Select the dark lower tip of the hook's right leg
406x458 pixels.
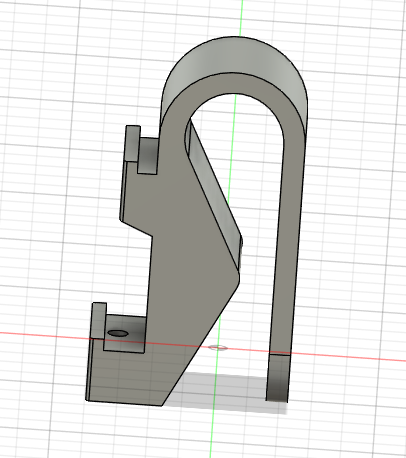pos(277,378)
